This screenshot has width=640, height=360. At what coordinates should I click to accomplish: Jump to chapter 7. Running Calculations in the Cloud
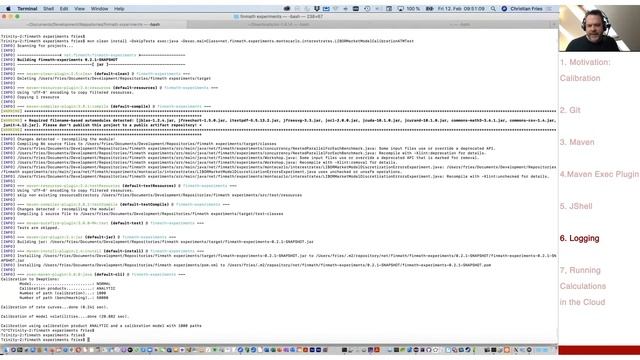point(583,286)
